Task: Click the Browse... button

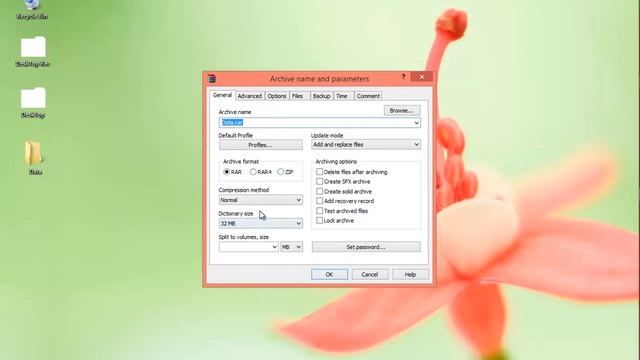Action: click(402, 111)
